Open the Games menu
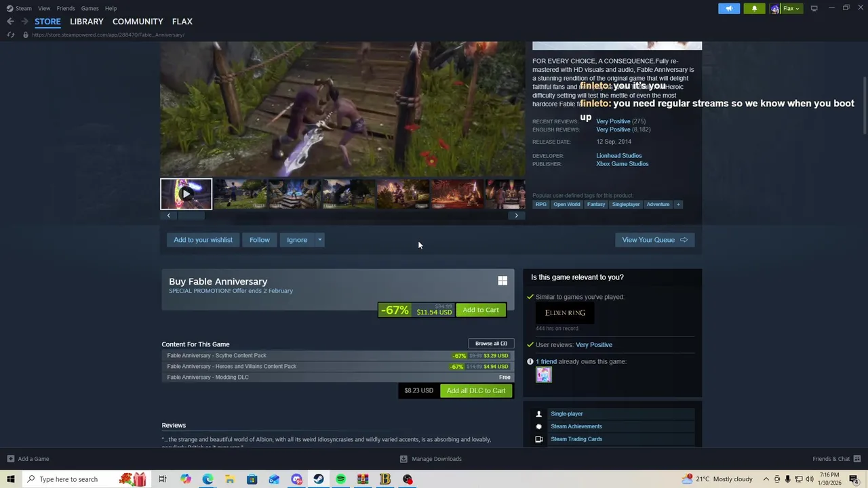868x488 pixels. [x=90, y=8]
